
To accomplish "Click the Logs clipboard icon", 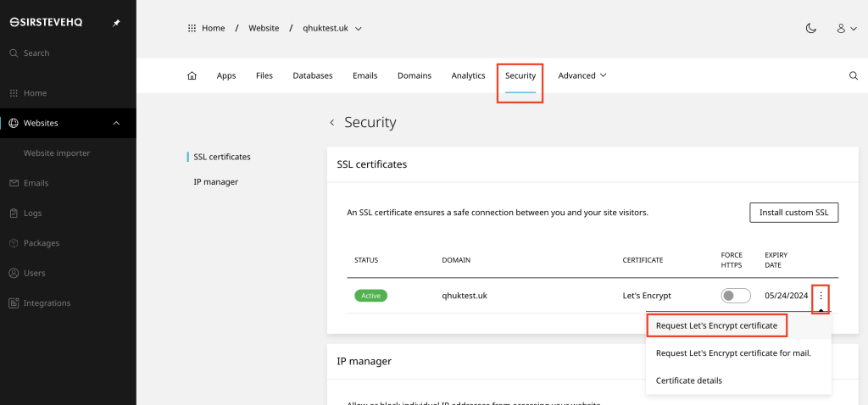I will coord(14,213).
